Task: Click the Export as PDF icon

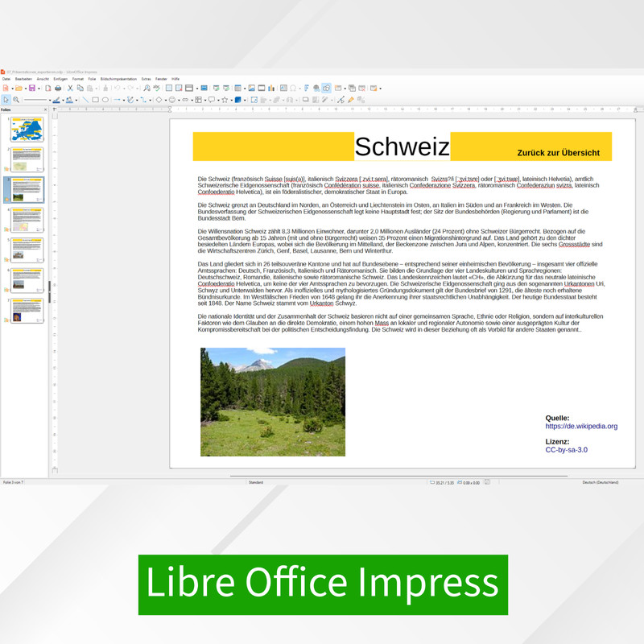Action: pos(48,88)
